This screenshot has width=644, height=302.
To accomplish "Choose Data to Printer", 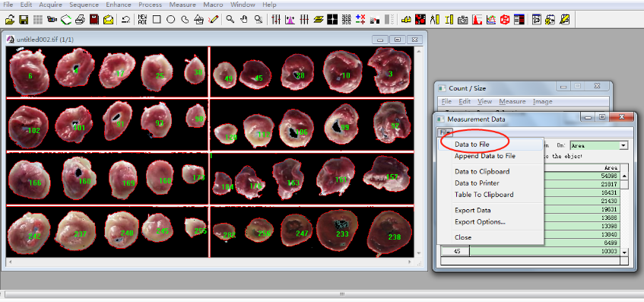I will (490, 183).
